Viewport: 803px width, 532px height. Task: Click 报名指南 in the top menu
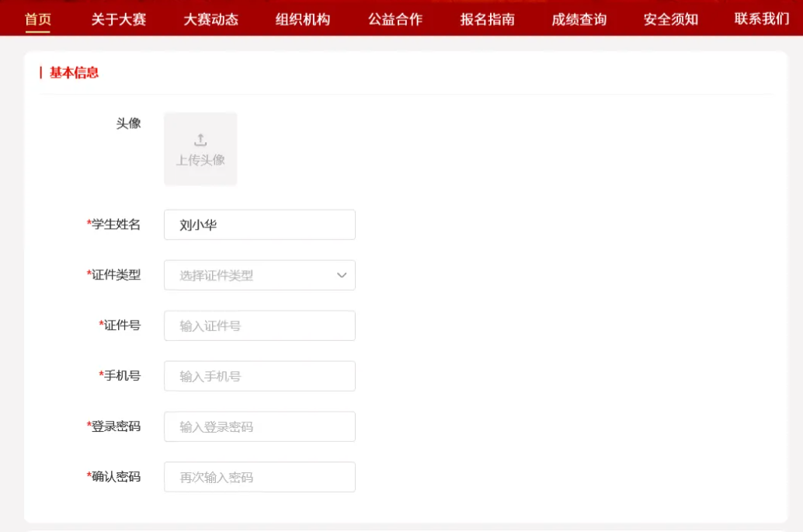point(487,19)
